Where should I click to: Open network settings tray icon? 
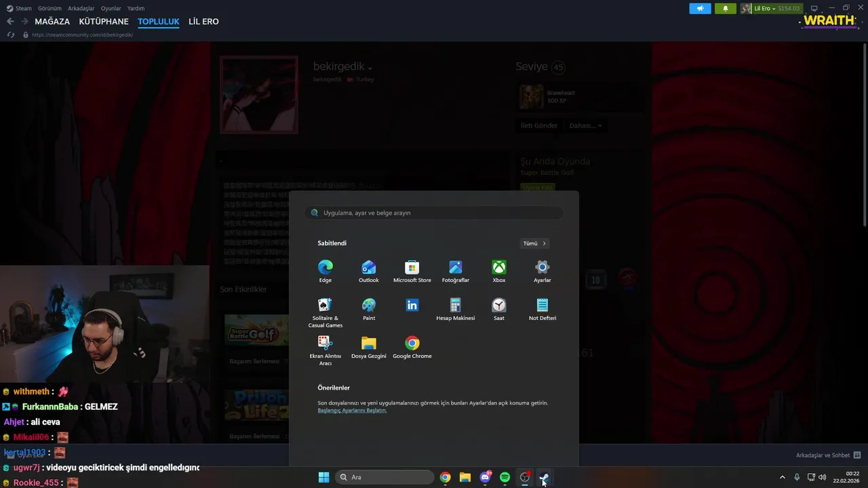tap(811, 477)
